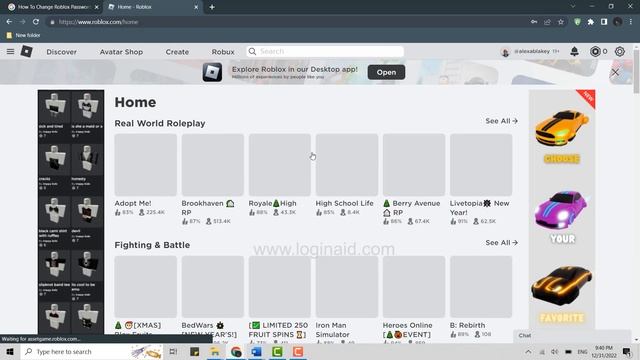Screen dimensions: 640x360
Task: Open Chrome from the taskbar
Action: point(236,351)
